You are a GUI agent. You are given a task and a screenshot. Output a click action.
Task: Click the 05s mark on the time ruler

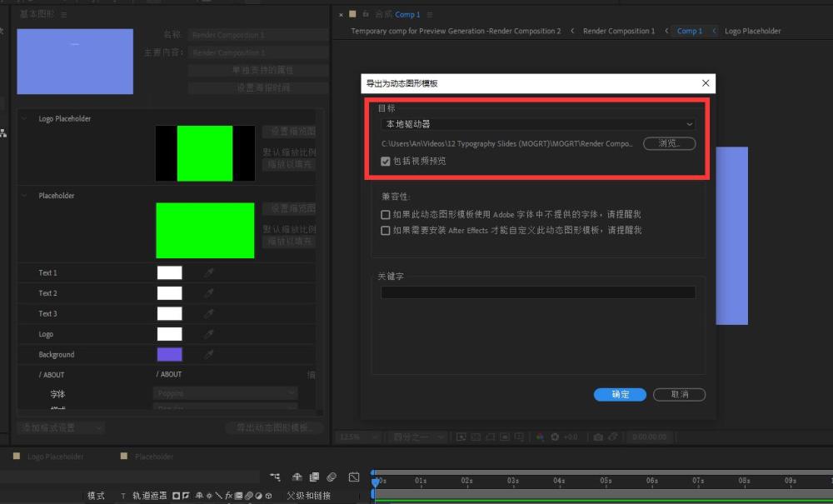606,481
